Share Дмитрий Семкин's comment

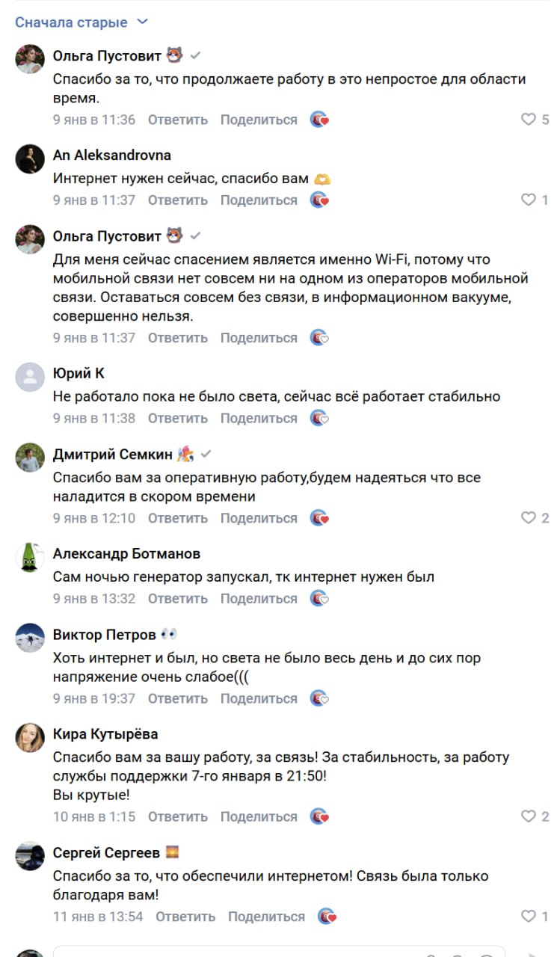(259, 517)
